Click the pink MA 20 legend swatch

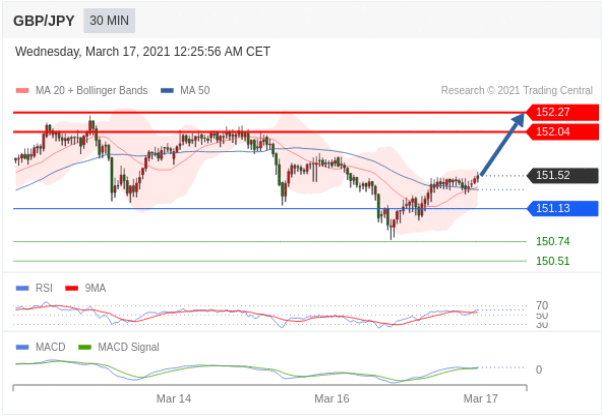click(22, 91)
